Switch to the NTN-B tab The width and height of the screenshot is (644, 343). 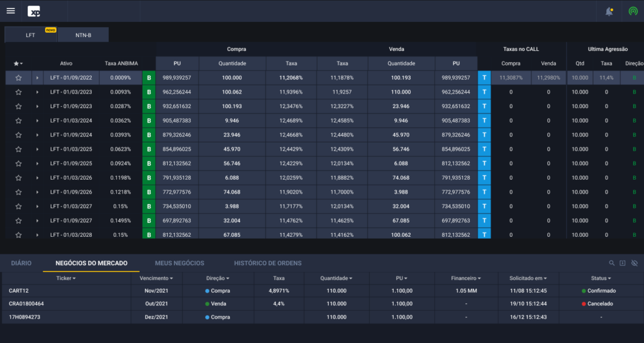83,35
